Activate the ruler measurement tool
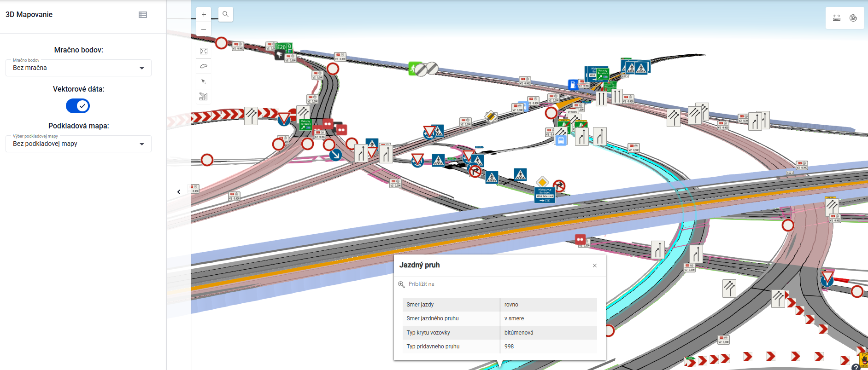Viewport: 868px width, 370px height. tap(837, 18)
